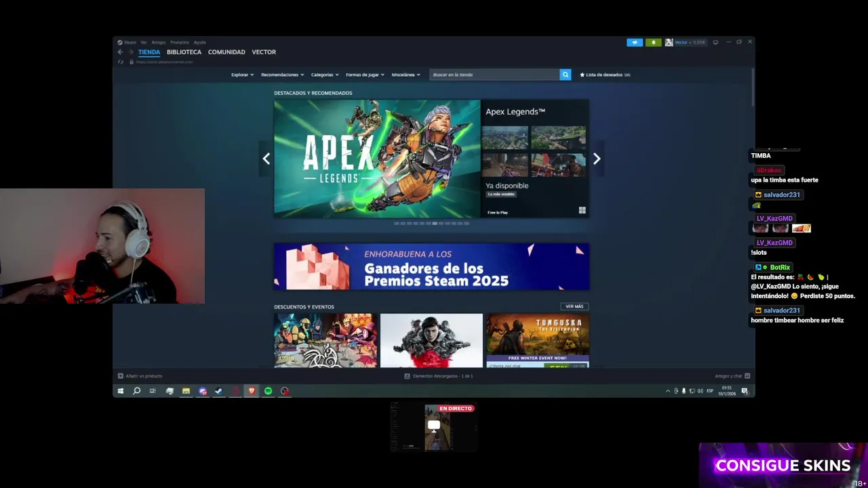868x488 pixels.
Task: Click Elementos descargados status text
Action: 443,376
